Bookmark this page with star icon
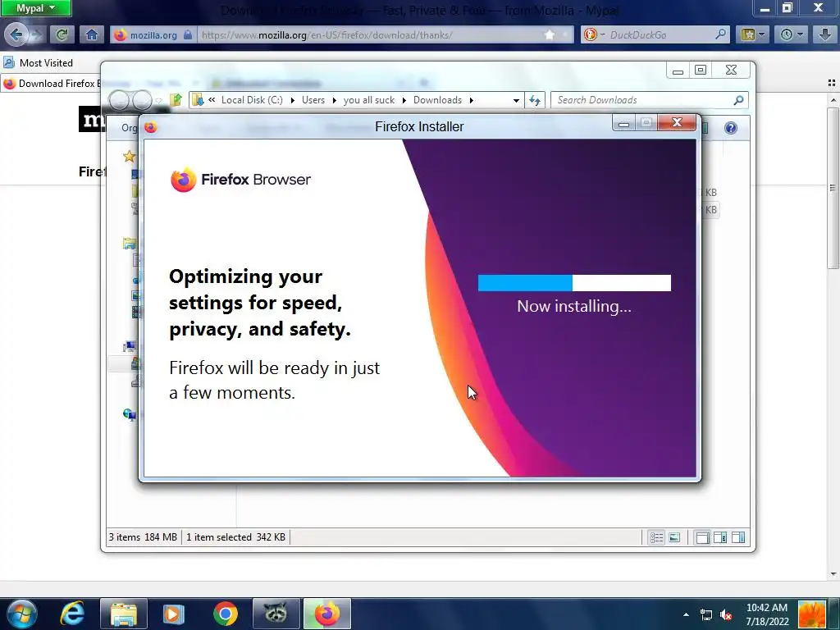This screenshot has height=630, width=840. pyautogui.click(x=550, y=34)
